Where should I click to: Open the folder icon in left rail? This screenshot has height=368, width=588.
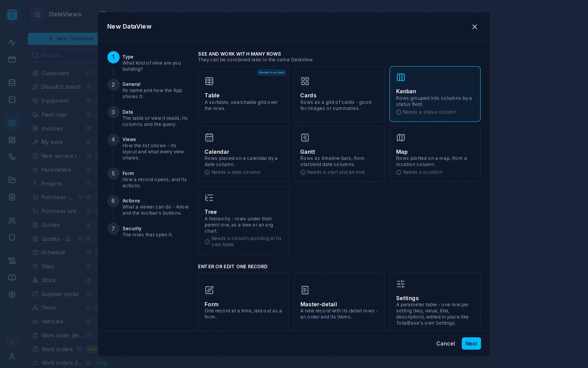click(12, 180)
